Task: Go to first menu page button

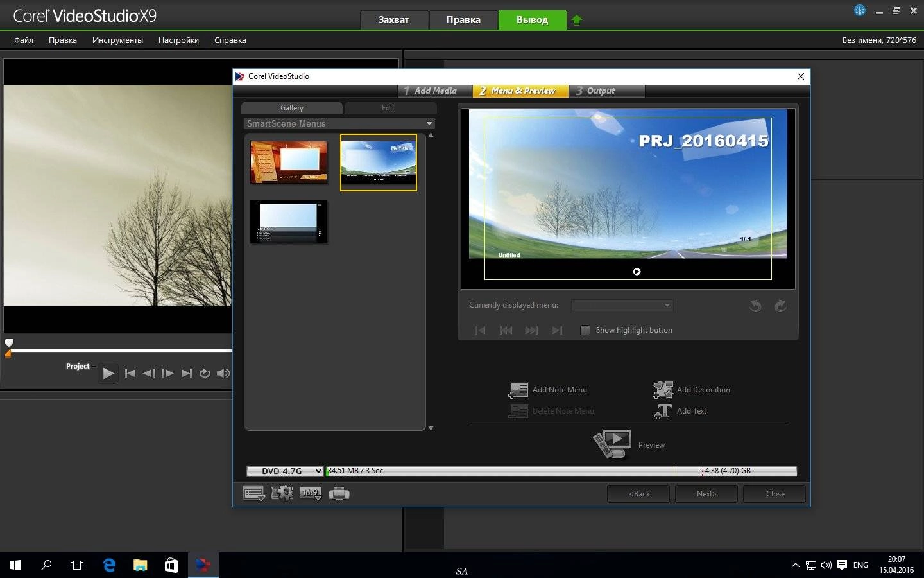Action: [480, 330]
